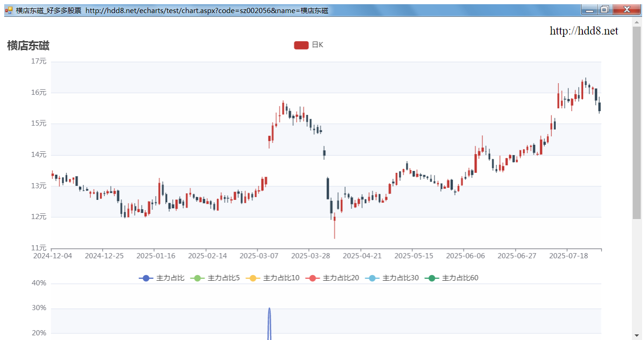Click the 17元 price axis label

click(39, 61)
